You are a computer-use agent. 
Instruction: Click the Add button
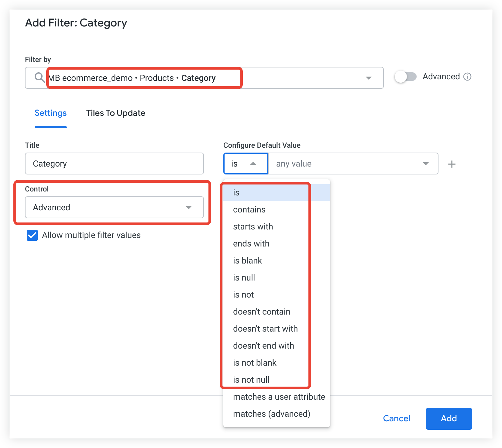(449, 419)
